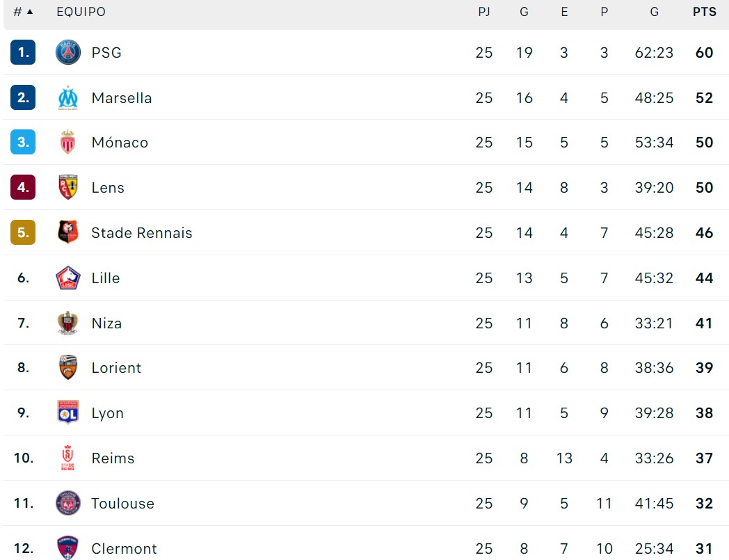This screenshot has height=560, width=729.
Task: Click the Lorient club badge
Action: coord(68,368)
